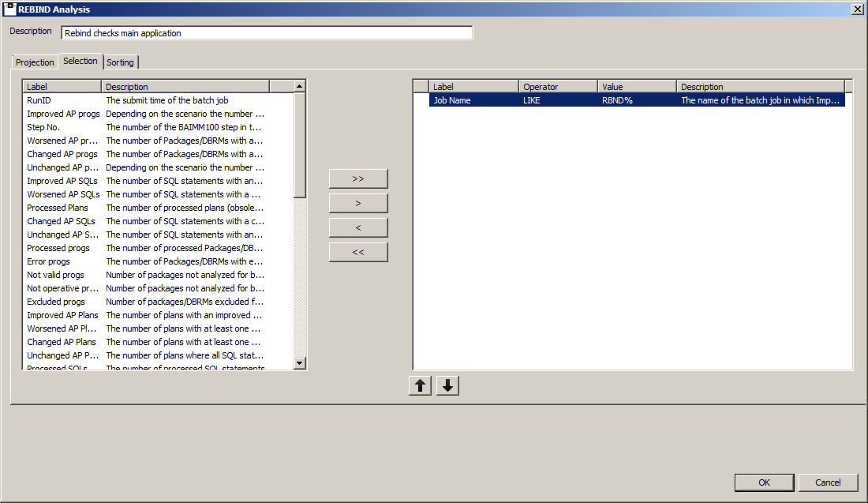Switch to the Projection tab
The width and height of the screenshot is (868, 503).
pyautogui.click(x=36, y=62)
